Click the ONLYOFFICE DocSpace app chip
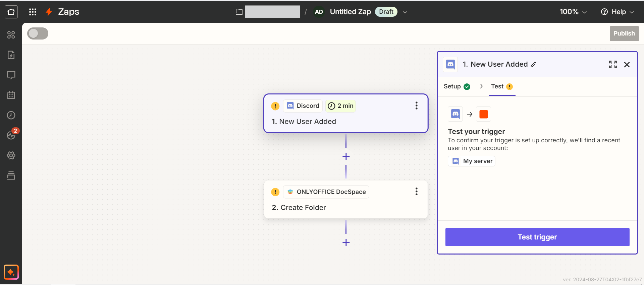Image resolution: width=644 pixels, height=285 pixels. (326, 192)
